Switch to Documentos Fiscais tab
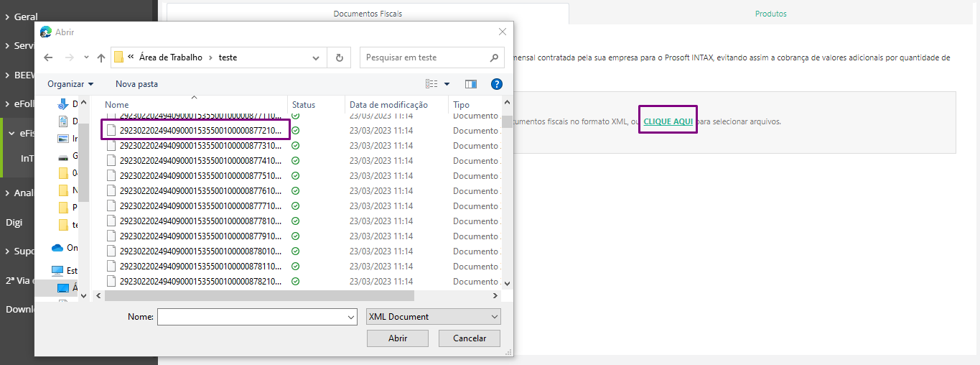This screenshot has height=365, width=980. [x=368, y=14]
